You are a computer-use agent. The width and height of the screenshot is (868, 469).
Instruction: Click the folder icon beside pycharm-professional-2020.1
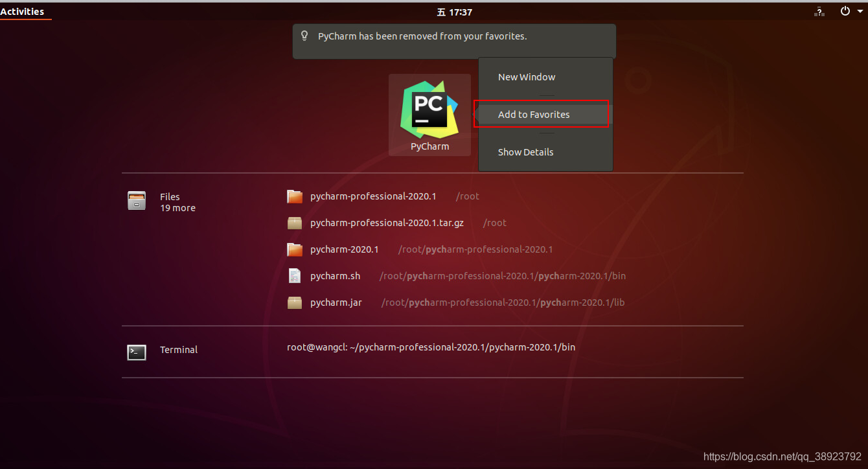coord(295,196)
